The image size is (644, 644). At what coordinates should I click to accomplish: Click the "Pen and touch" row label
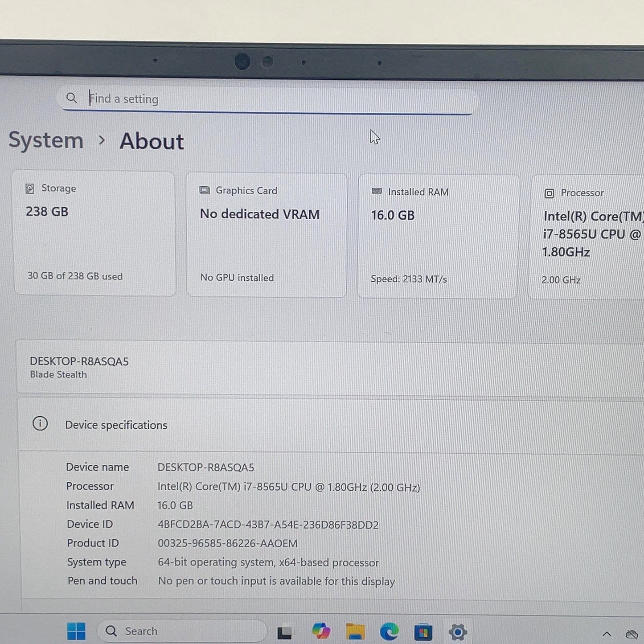103,581
